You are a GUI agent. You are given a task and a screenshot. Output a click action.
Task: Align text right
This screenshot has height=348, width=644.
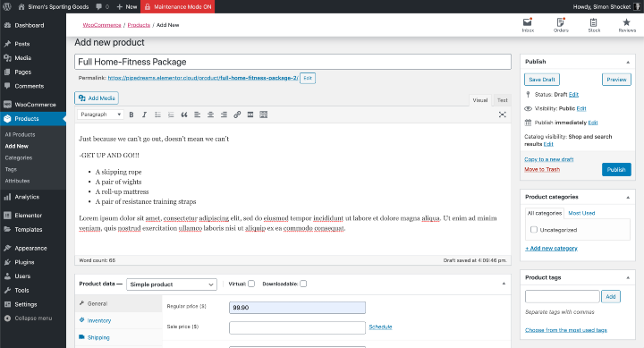coord(224,115)
